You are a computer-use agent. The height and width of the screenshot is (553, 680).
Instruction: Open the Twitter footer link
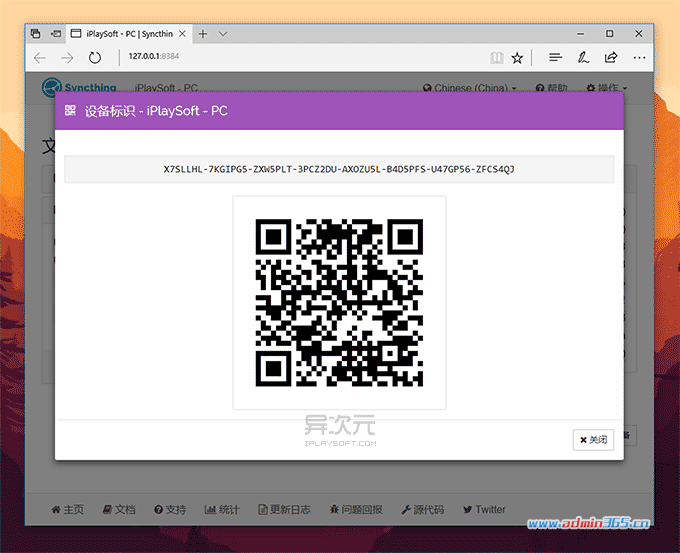pyautogui.click(x=484, y=509)
